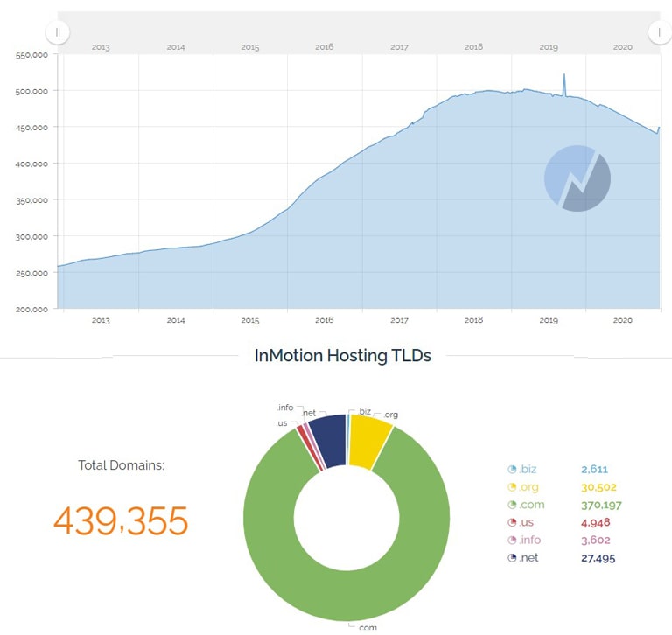Click the .net label above the donut
This screenshot has width=672, height=635.
click(309, 413)
